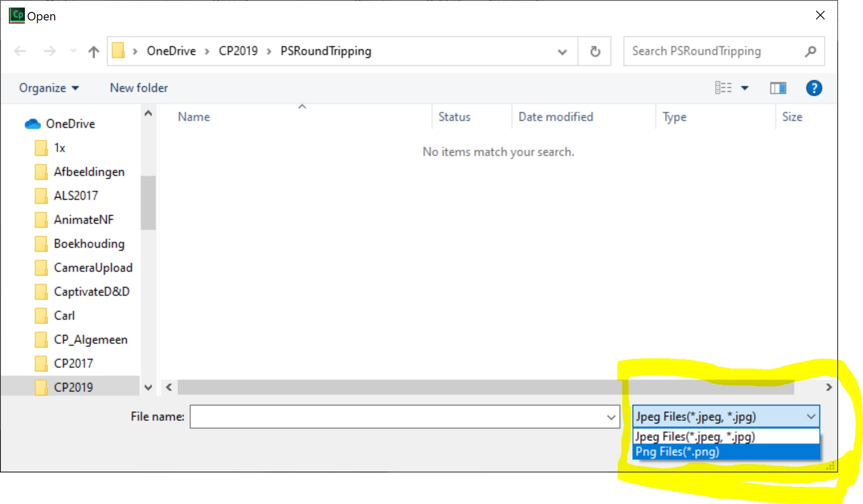
Task: Click the Refresh folder icon
Action: pyautogui.click(x=595, y=52)
